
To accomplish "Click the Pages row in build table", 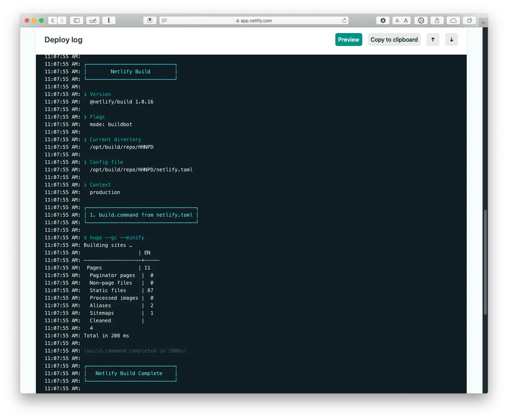I will [118, 268].
